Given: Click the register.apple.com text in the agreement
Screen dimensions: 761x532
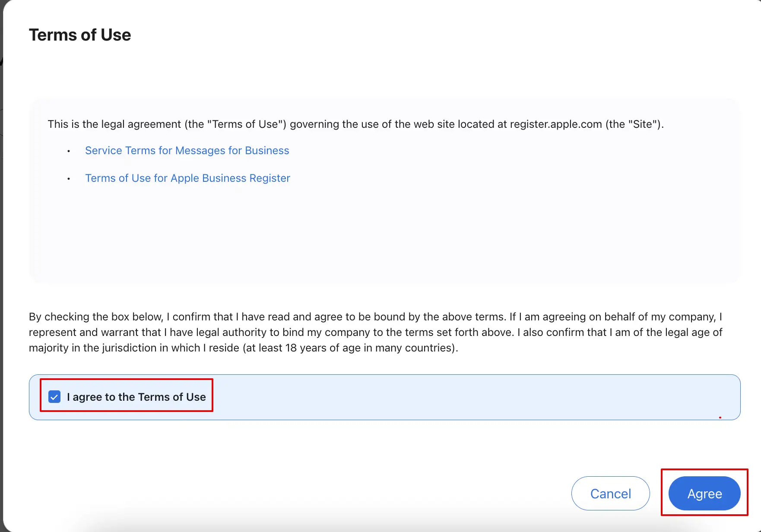Looking at the screenshot, I should 555,124.
